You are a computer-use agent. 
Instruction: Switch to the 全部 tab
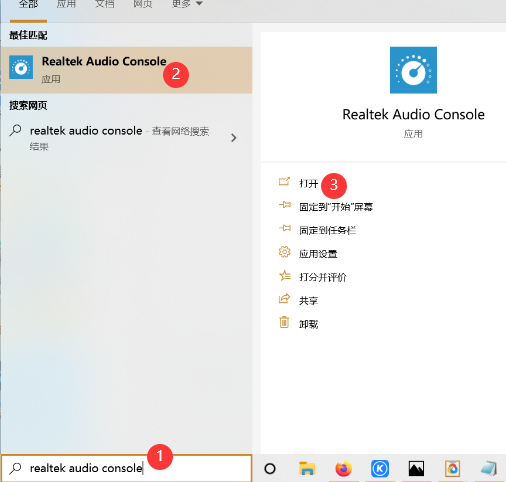[x=28, y=4]
